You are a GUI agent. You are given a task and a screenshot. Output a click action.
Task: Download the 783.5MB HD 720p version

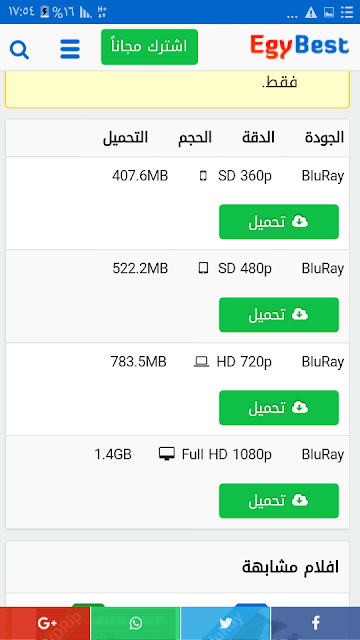(x=279, y=407)
